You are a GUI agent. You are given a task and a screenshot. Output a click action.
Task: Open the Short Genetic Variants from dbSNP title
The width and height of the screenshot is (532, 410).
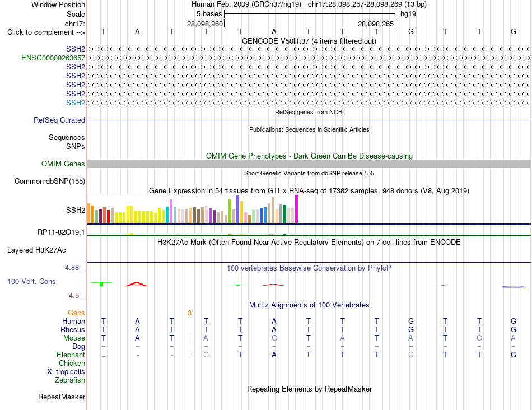pyautogui.click(x=309, y=173)
